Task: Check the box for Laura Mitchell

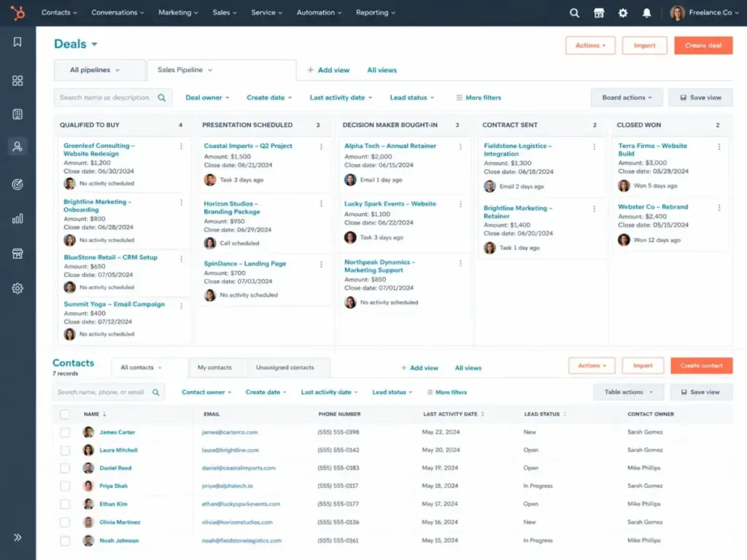Action: 65,450
